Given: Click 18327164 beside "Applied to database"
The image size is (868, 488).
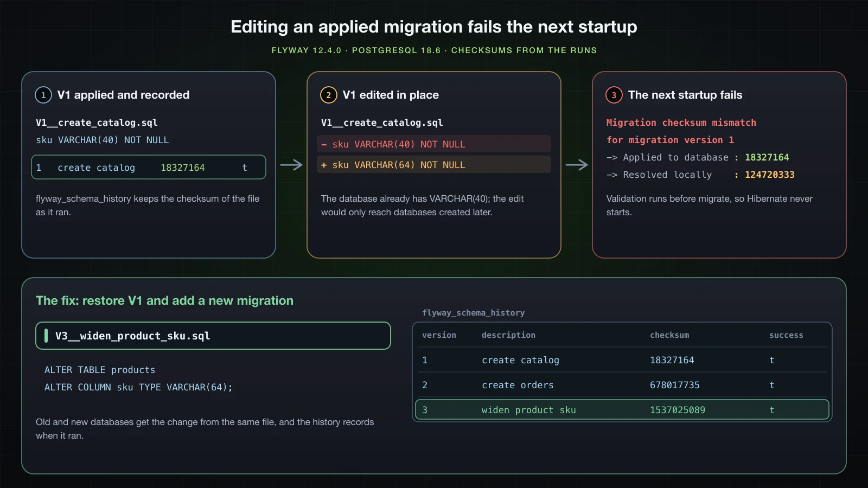Looking at the screenshot, I should [767, 157].
